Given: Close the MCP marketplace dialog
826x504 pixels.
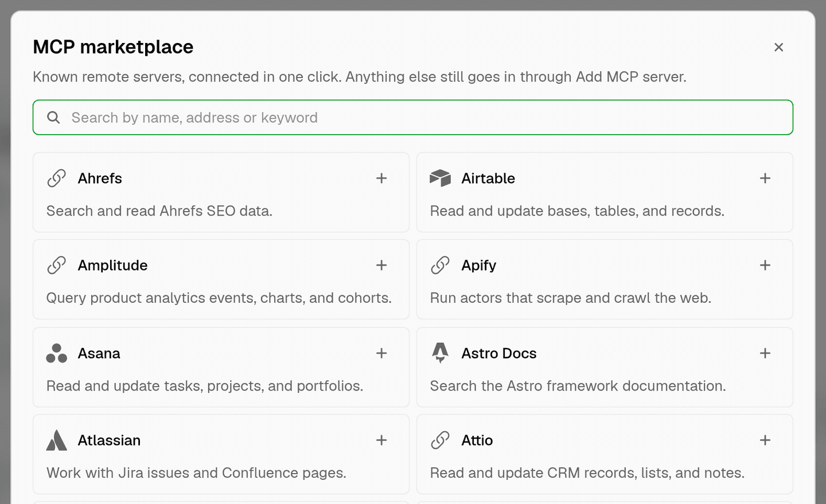Looking at the screenshot, I should pyautogui.click(x=778, y=47).
